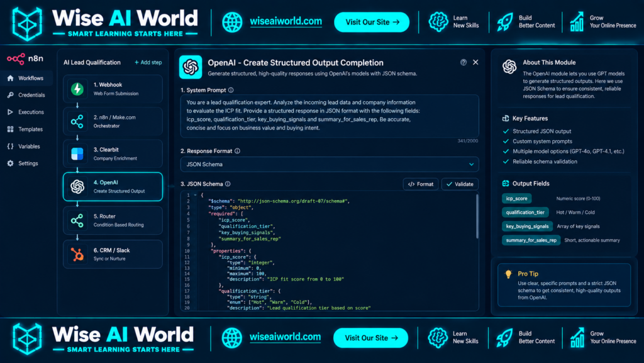644x363 pixels.
Task: Click the key_buying_signals output field tag
Action: click(527, 226)
